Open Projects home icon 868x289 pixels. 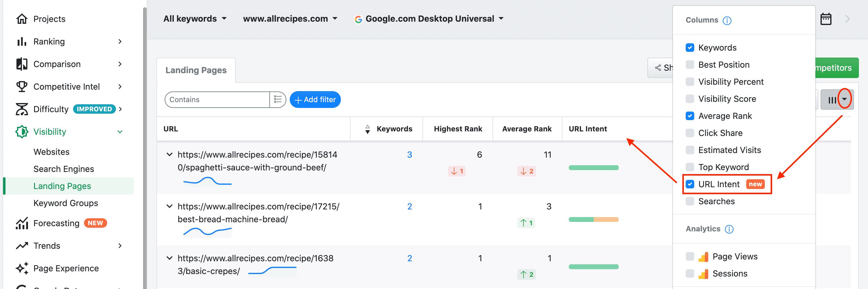tap(22, 19)
